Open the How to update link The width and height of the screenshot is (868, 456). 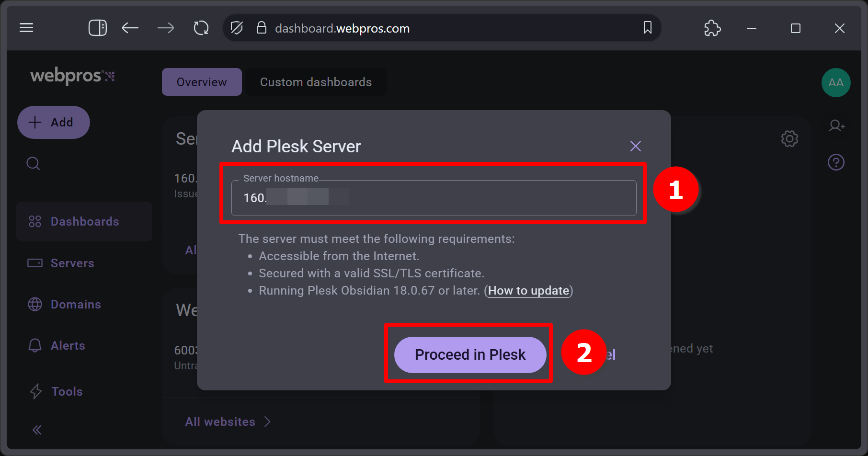(528, 291)
